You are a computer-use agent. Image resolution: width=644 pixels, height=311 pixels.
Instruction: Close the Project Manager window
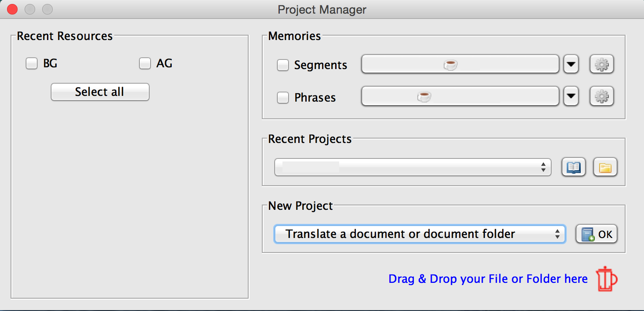point(12,9)
